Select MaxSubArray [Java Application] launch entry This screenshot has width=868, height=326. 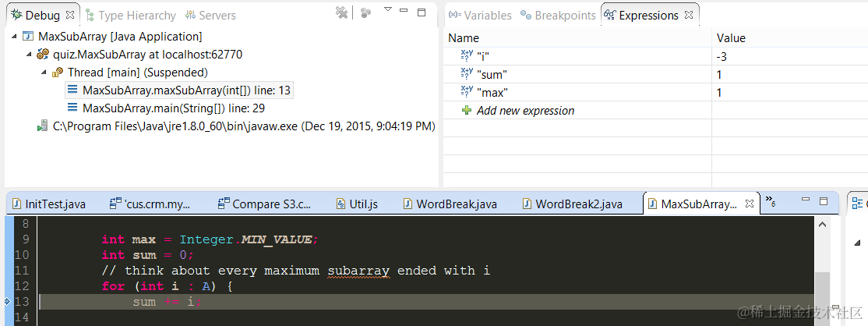(120, 37)
